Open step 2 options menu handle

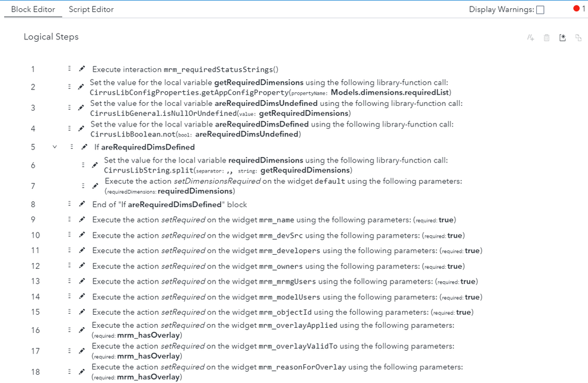pyautogui.click(x=69, y=86)
